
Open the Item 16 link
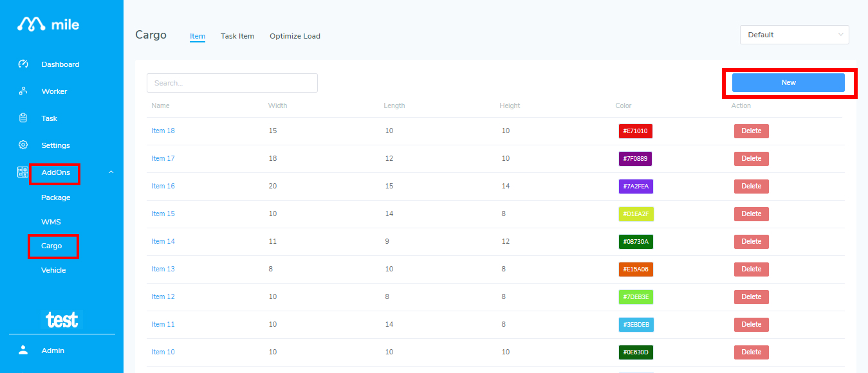pos(163,186)
